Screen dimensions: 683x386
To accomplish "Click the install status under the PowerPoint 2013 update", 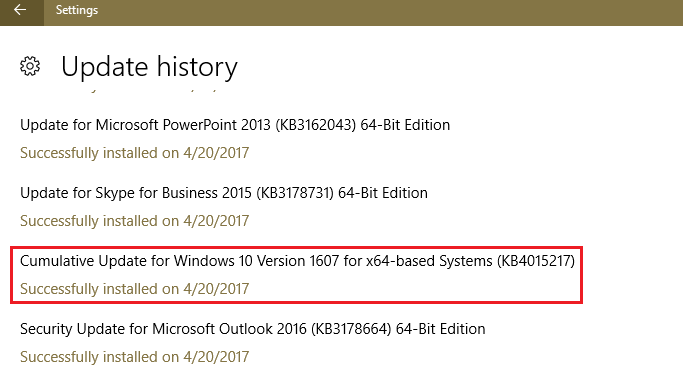I will (135, 153).
